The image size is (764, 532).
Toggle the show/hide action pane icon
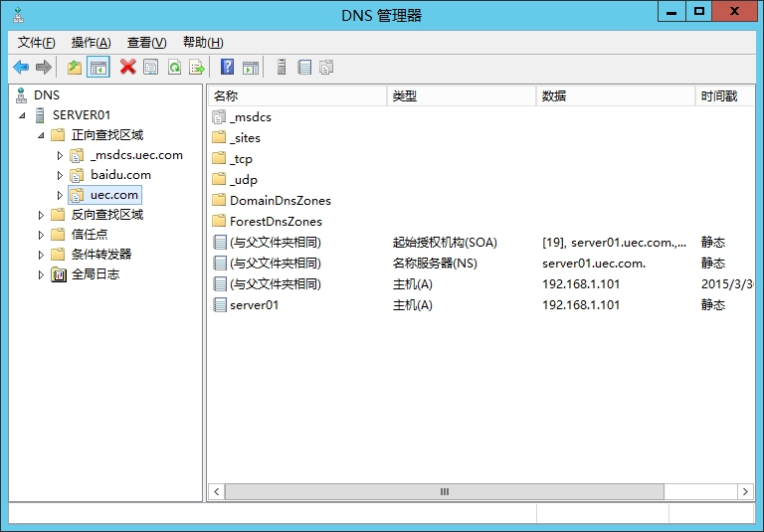[251, 67]
